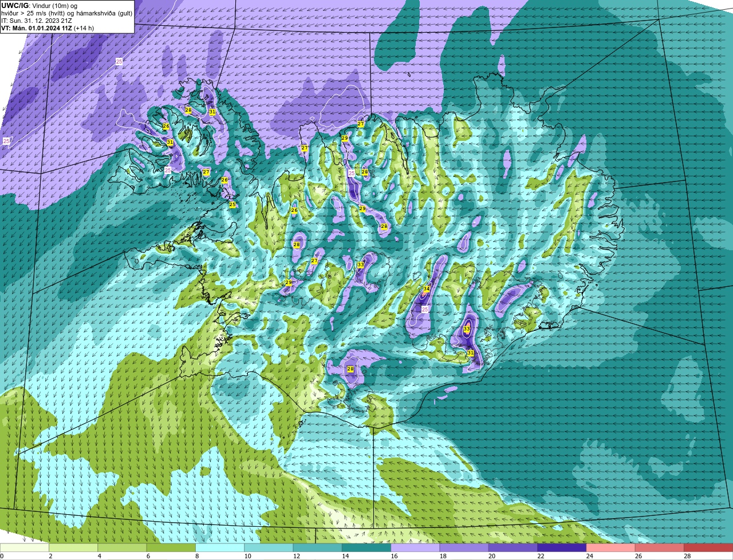Image resolution: width=733 pixels, height=560 pixels.
Task: Click the 0–2 m/s pale yellow legend swatch
Action: [x=25, y=548]
